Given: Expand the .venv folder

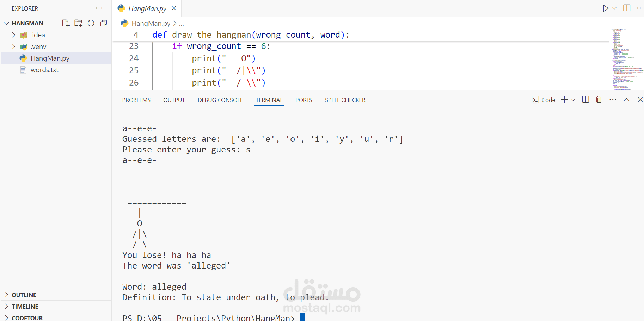Looking at the screenshot, I should click(x=13, y=46).
